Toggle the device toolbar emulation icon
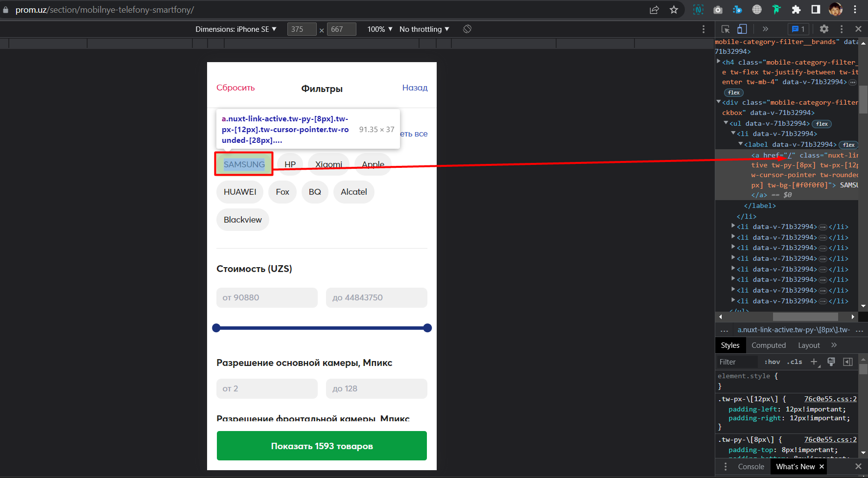The height and width of the screenshot is (478, 868). coord(742,29)
